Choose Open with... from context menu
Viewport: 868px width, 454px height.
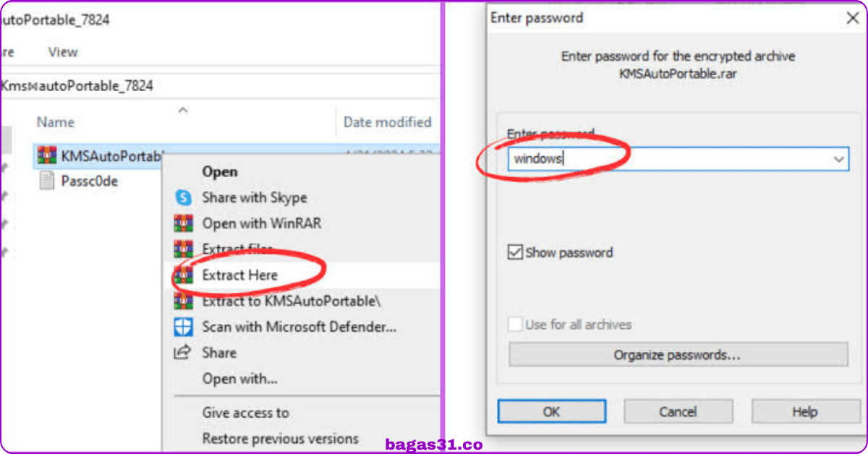coord(239,378)
